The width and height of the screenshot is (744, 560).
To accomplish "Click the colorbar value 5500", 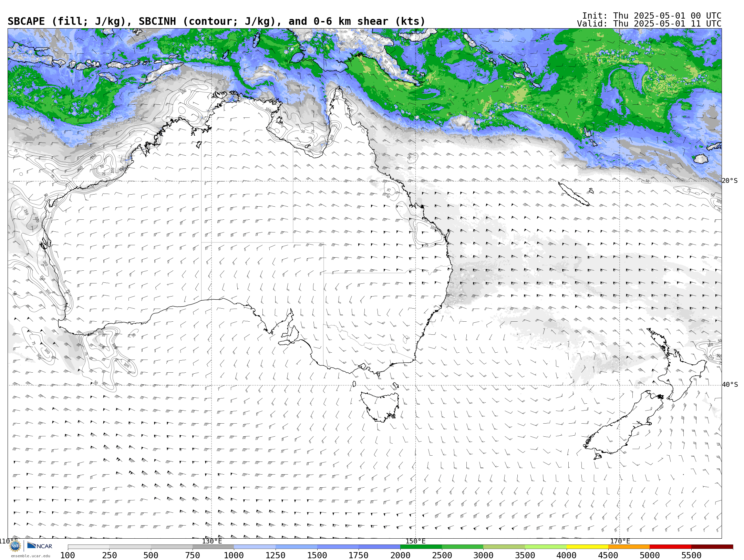I will (691, 555).
